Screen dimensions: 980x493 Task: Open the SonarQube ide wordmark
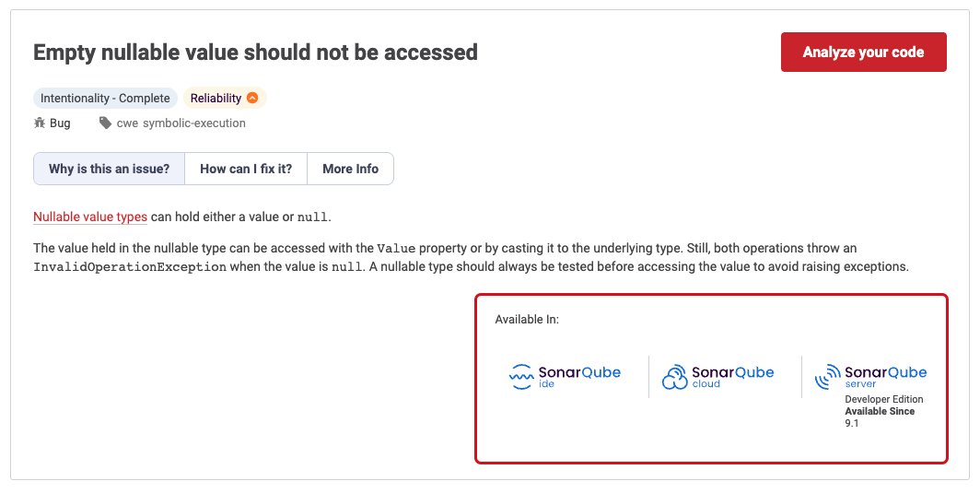point(579,375)
